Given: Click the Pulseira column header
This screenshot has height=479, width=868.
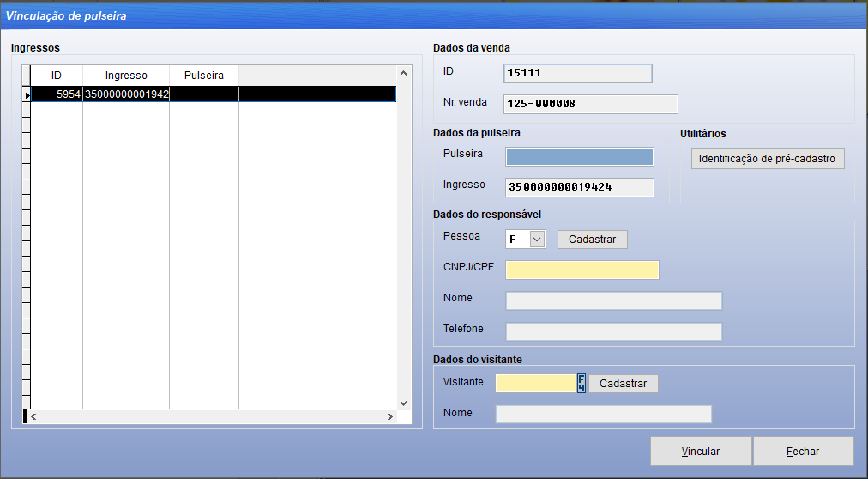Looking at the screenshot, I should point(203,76).
